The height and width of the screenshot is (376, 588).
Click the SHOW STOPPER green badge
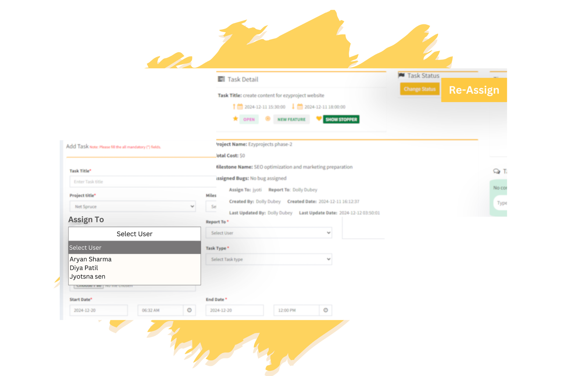pyautogui.click(x=341, y=119)
